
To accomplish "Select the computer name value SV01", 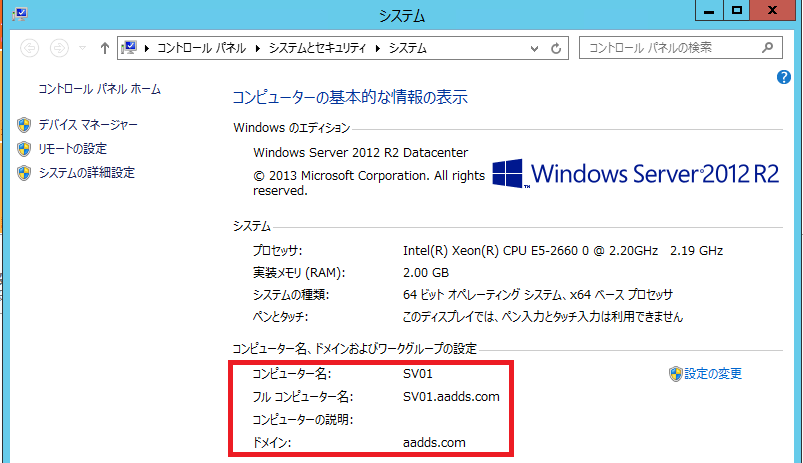I will (x=417, y=374).
